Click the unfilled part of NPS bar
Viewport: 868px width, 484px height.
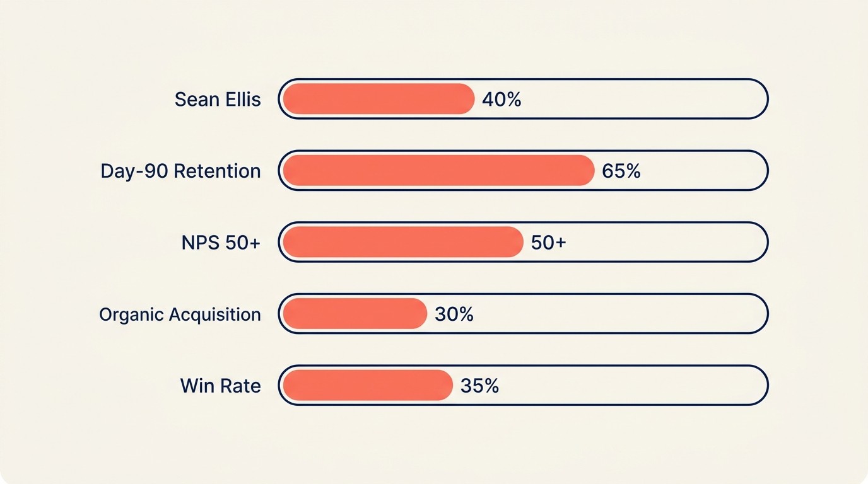click(662, 242)
